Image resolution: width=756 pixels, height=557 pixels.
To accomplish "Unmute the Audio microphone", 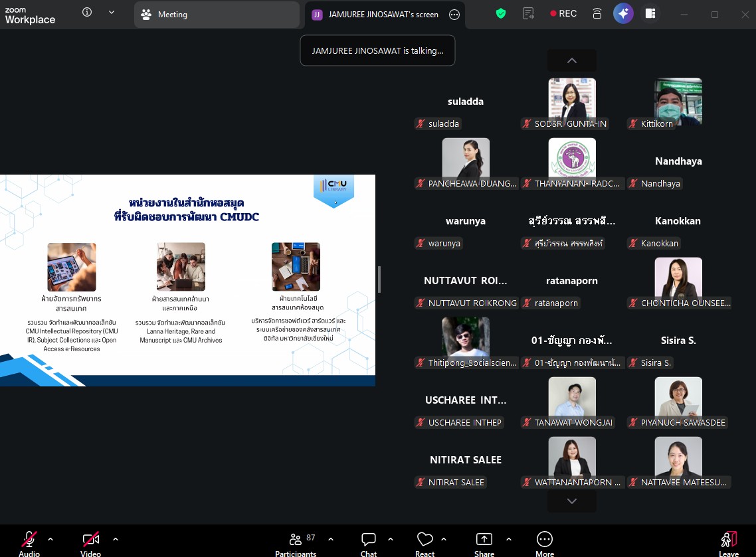I will point(29,542).
